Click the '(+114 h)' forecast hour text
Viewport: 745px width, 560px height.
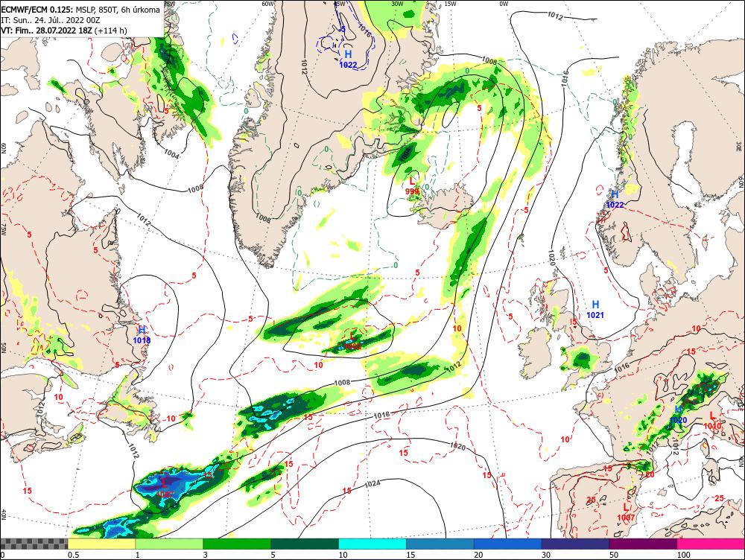111,31
